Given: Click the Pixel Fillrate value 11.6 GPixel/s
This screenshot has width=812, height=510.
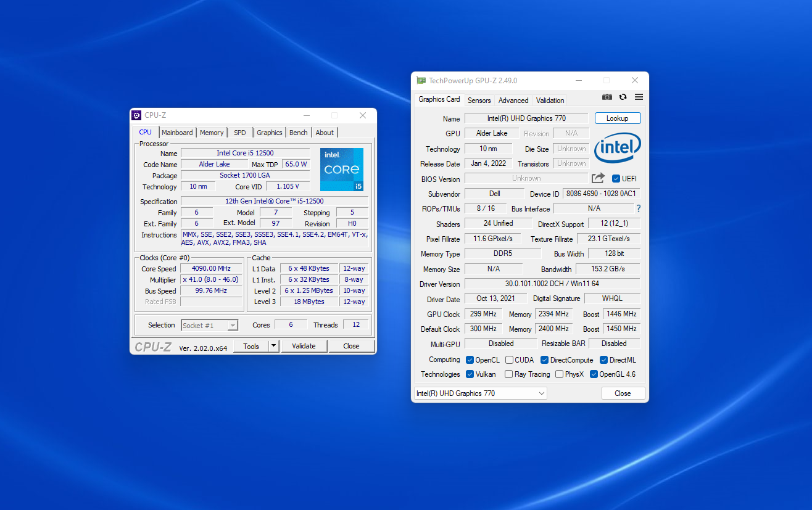Looking at the screenshot, I should point(493,239).
